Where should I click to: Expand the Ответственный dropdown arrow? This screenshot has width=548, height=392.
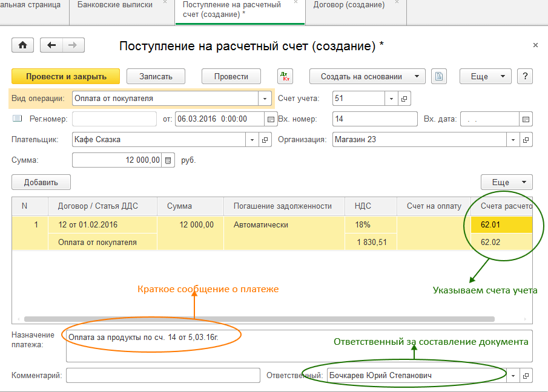(x=513, y=376)
